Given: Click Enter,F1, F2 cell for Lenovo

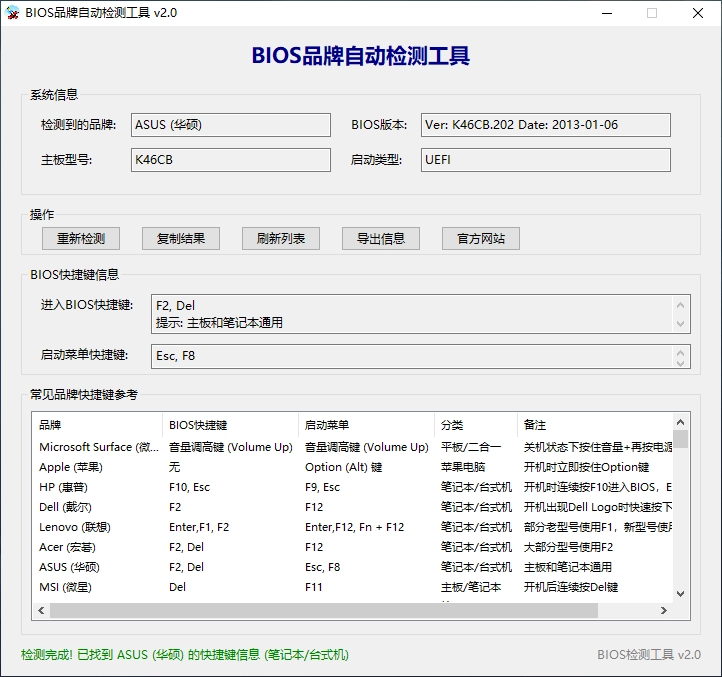Looking at the screenshot, I should click(199, 527).
